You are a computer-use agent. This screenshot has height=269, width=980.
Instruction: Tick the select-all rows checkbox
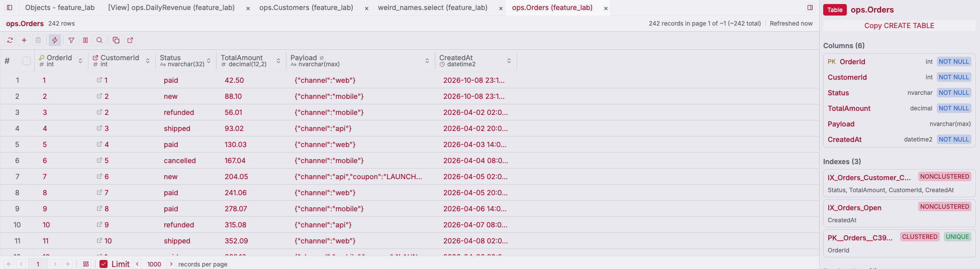click(27, 61)
